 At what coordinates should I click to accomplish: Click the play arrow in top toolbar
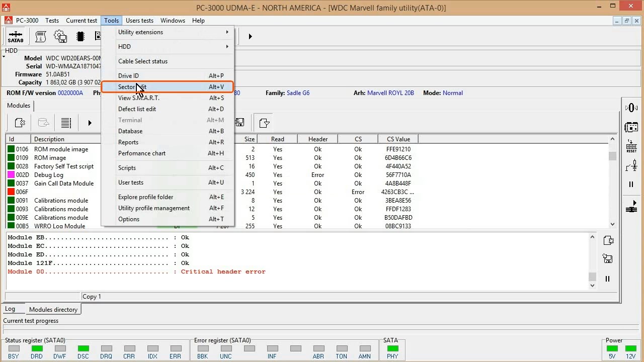(x=250, y=36)
